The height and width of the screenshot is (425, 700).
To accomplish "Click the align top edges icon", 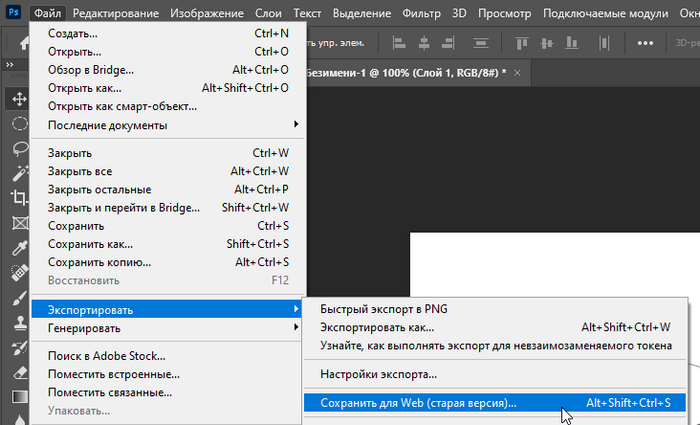I will 522,43.
